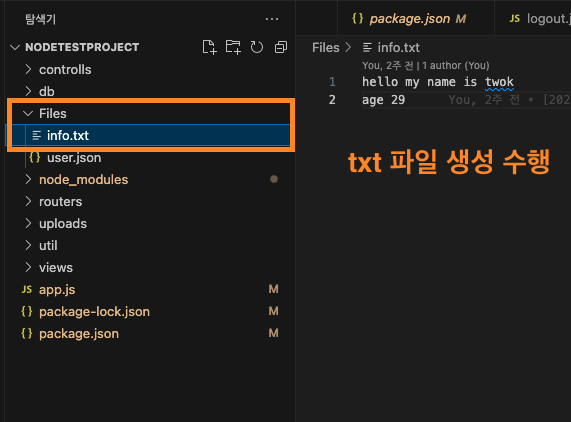Click the git blame author info line
This screenshot has width=571, height=422.
tap(426, 66)
